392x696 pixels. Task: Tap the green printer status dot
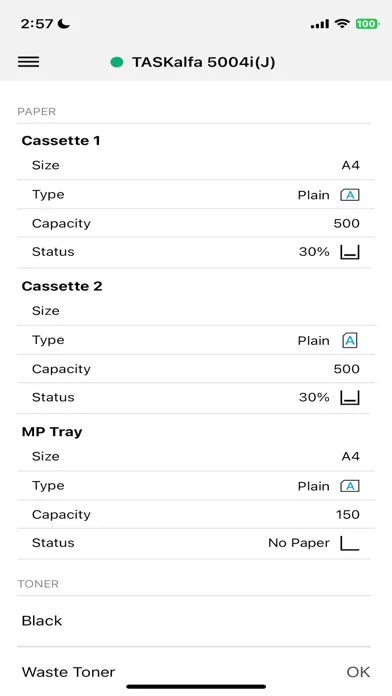(117, 62)
